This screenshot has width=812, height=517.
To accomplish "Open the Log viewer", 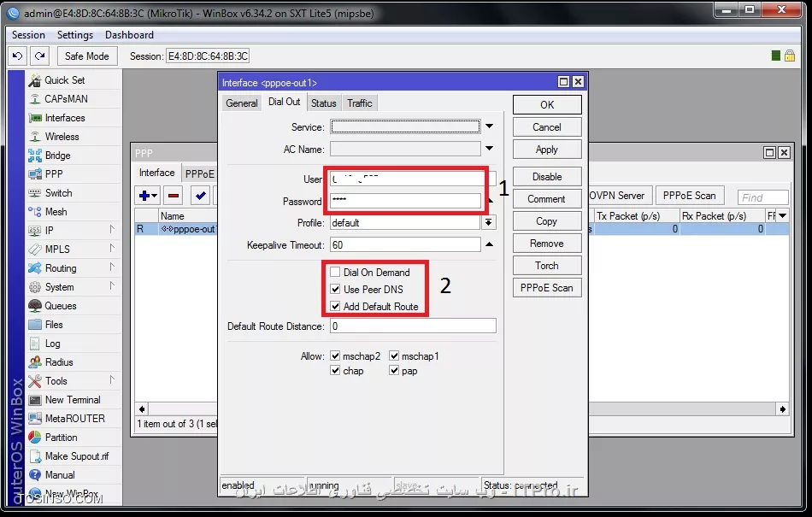I will tap(52, 344).
